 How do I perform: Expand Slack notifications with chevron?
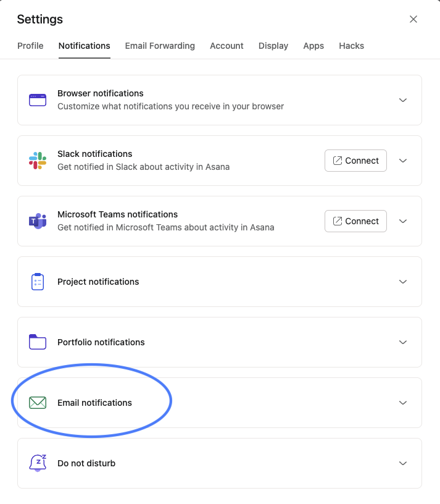point(403,161)
